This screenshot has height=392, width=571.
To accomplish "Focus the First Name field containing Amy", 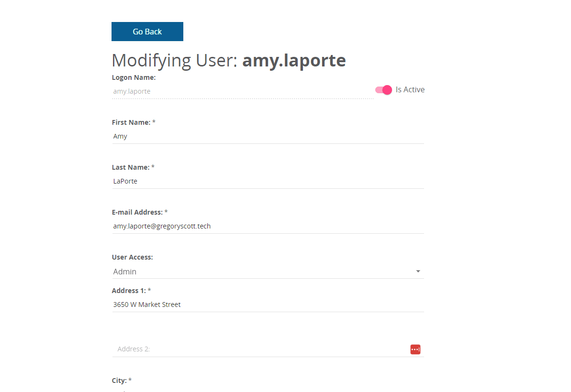I will click(x=268, y=136).
